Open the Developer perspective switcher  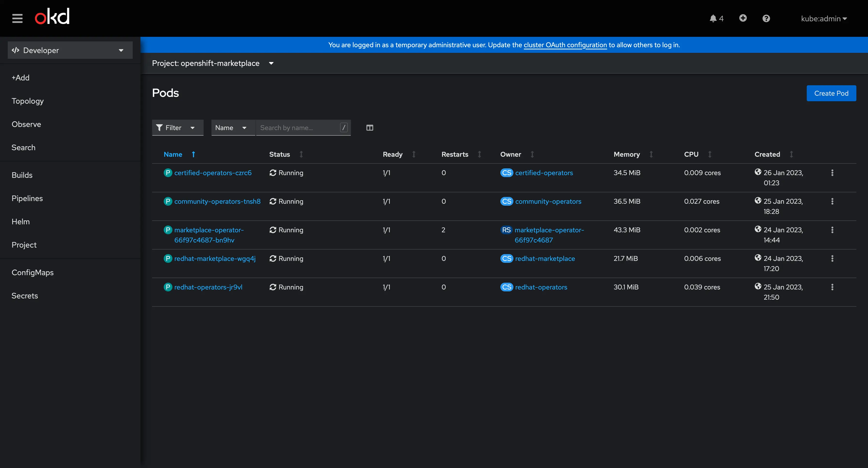(70, 50)
